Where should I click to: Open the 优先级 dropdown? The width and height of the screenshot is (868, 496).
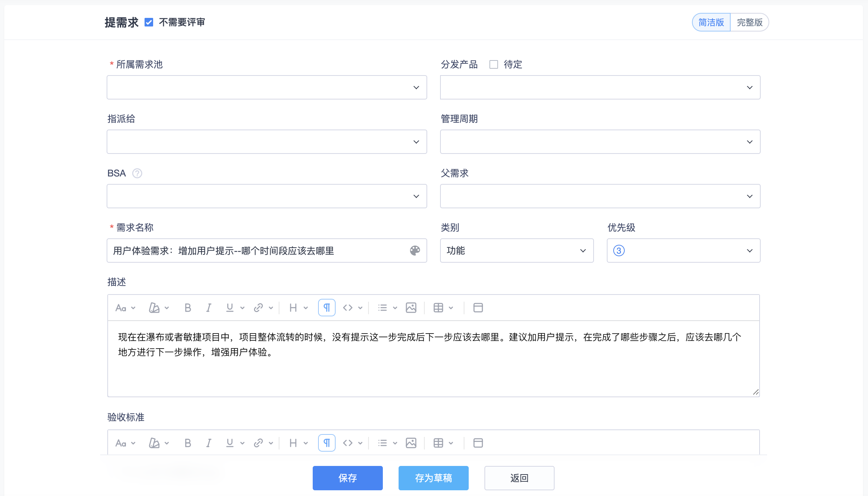click(x=683, y=251)
